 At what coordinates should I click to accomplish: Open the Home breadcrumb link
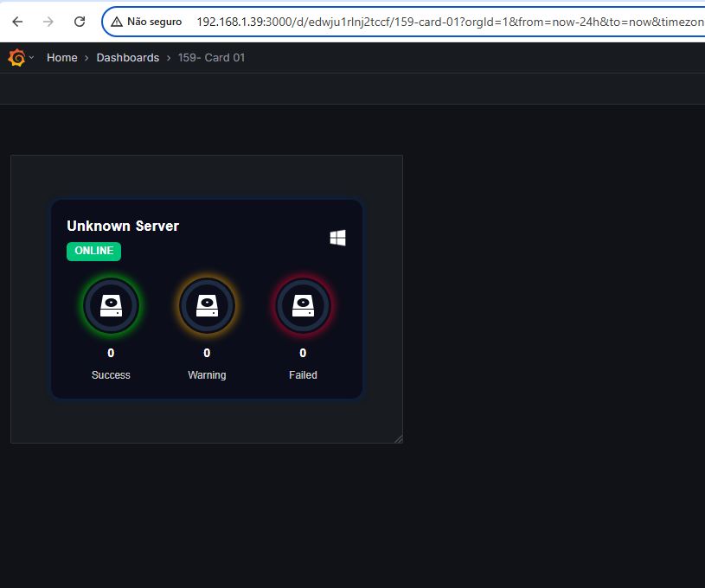(x=62, y=58)
